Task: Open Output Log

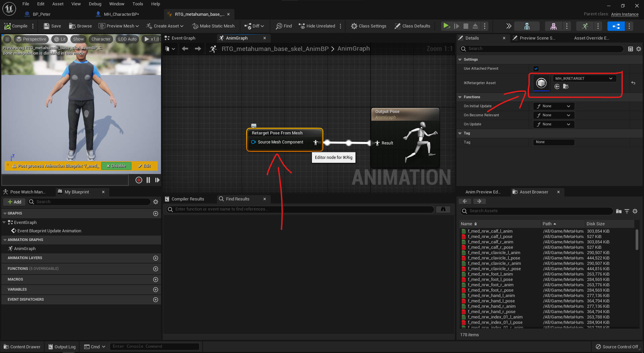Action: point(62,347)
